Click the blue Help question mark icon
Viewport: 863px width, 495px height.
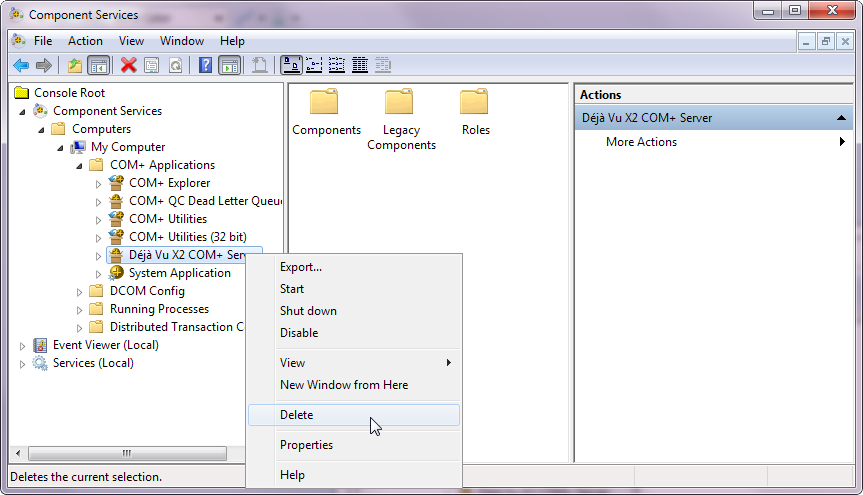point(205,66)
